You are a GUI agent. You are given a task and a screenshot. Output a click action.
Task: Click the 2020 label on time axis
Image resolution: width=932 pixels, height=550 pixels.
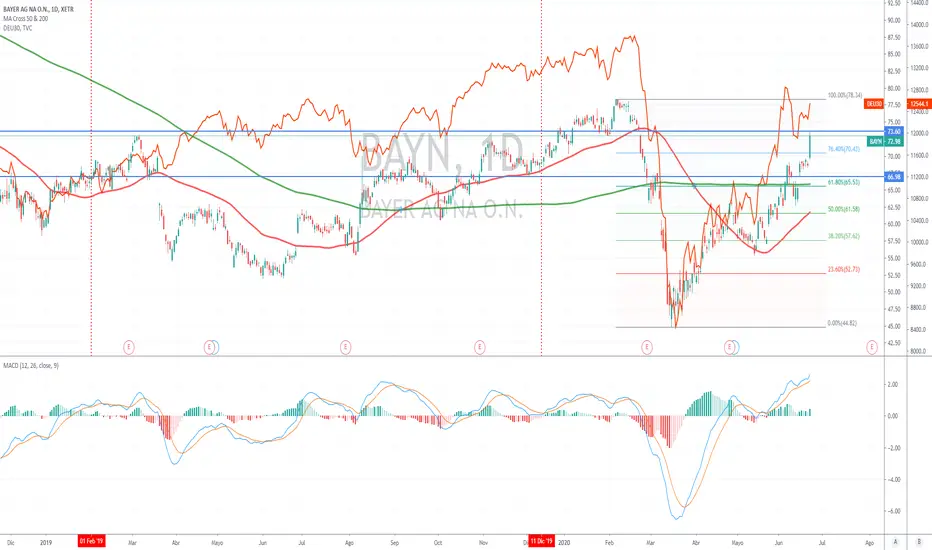563,542
